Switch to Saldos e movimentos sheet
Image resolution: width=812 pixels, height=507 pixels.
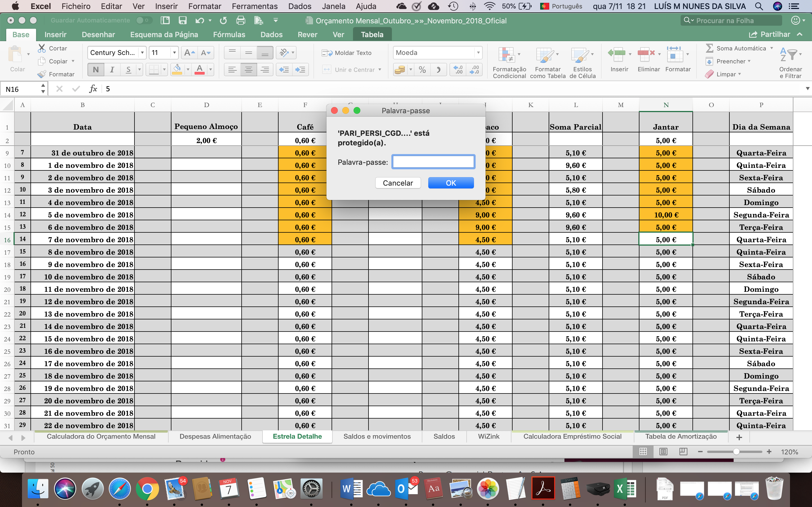[x=377, y=436]
